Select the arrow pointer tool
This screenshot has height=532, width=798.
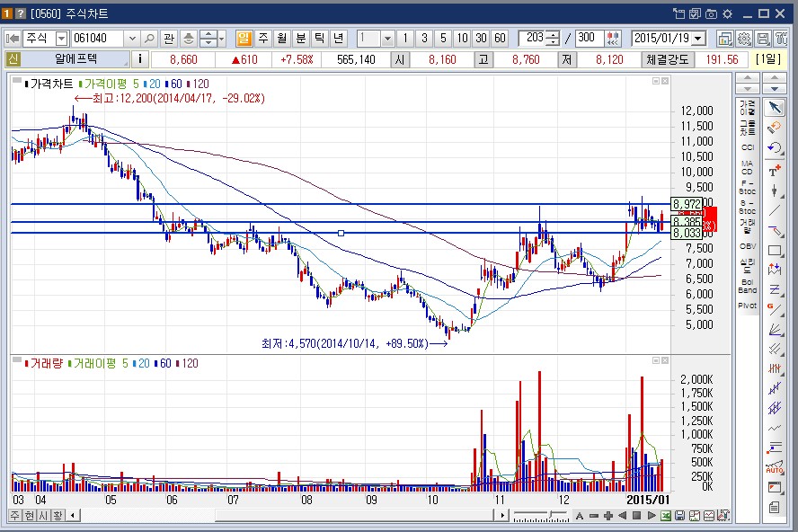click(775, 108)
